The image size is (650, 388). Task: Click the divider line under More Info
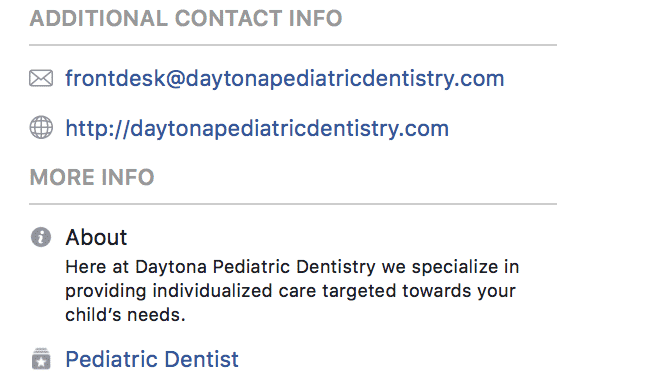[x=293, y=204]
